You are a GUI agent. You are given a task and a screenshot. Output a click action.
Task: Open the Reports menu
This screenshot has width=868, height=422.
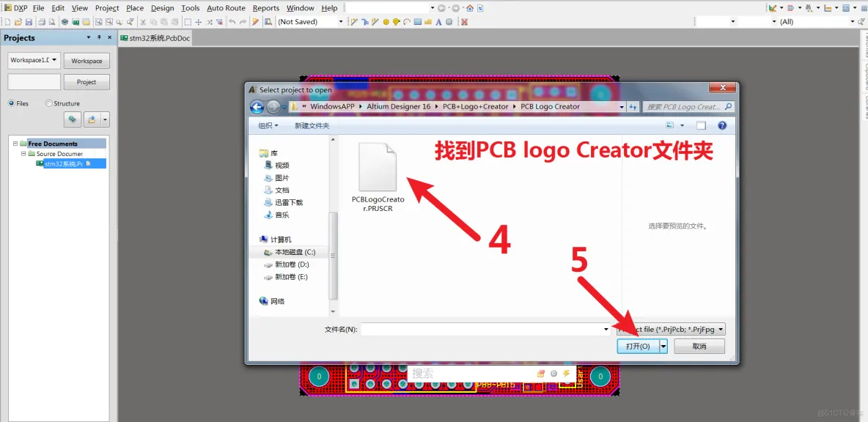tap(265, 8)
